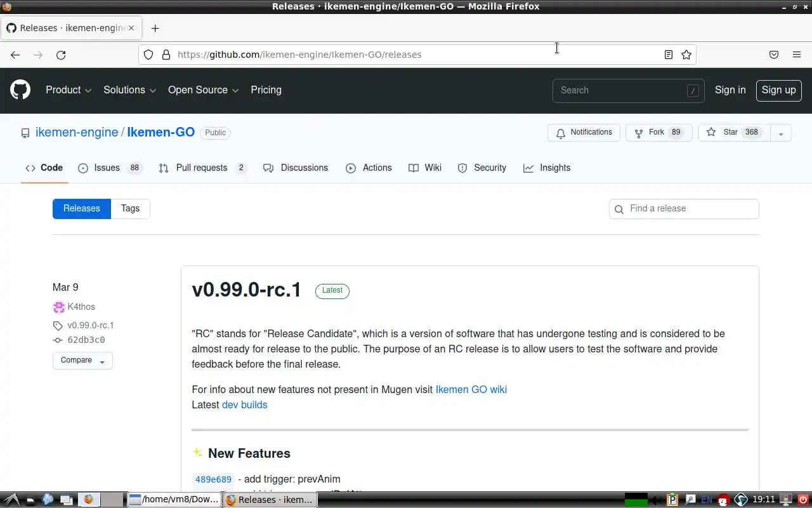Switch to /home/vm8/Dow... taskbar window
This screenshot has width=812, height=508.
[174, 500]
